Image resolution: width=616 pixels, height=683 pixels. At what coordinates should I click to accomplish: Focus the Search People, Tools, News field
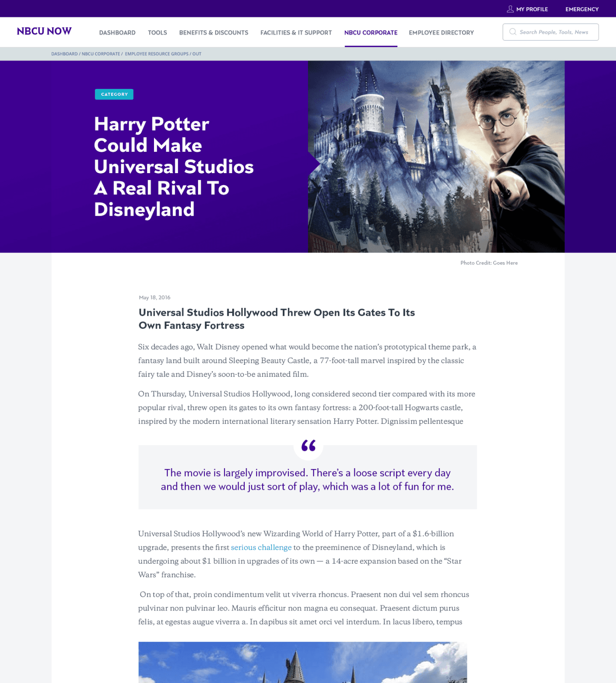[x=551, y=32]
